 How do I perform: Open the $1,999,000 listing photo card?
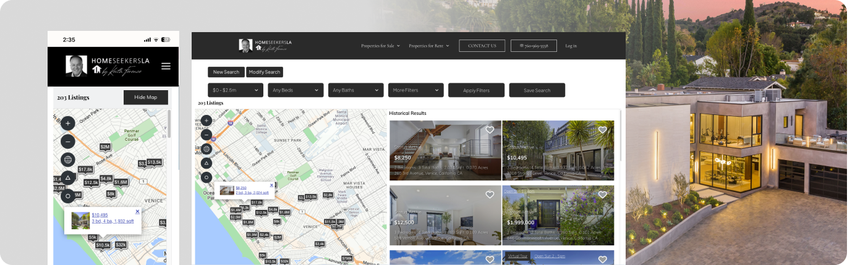[558, 216]
